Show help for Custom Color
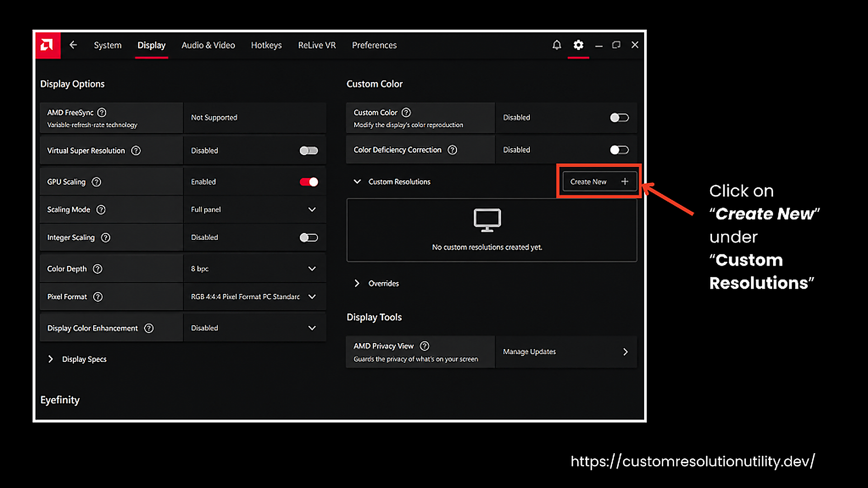Viewport: 868px width, 488px height. [406, 113]
